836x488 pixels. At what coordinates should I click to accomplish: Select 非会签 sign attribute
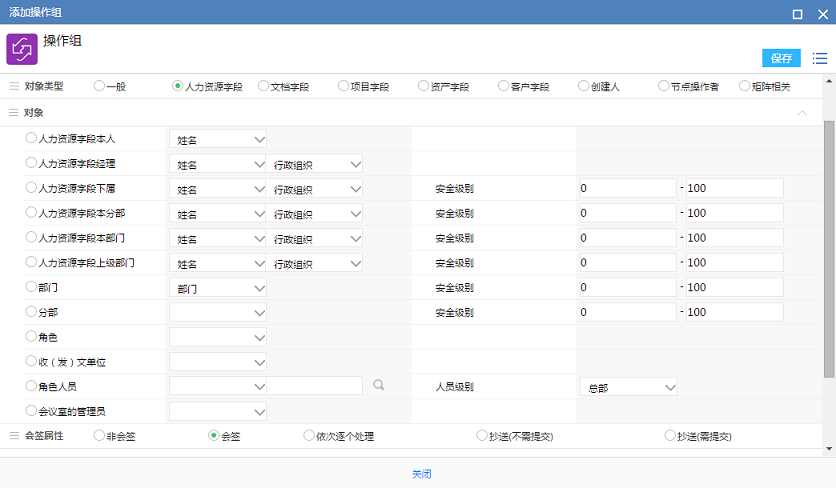click(99, 435)
